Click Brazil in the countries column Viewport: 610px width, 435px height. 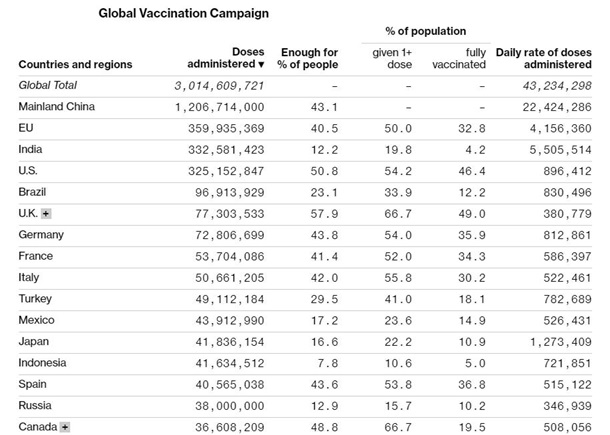coord(33,192)
